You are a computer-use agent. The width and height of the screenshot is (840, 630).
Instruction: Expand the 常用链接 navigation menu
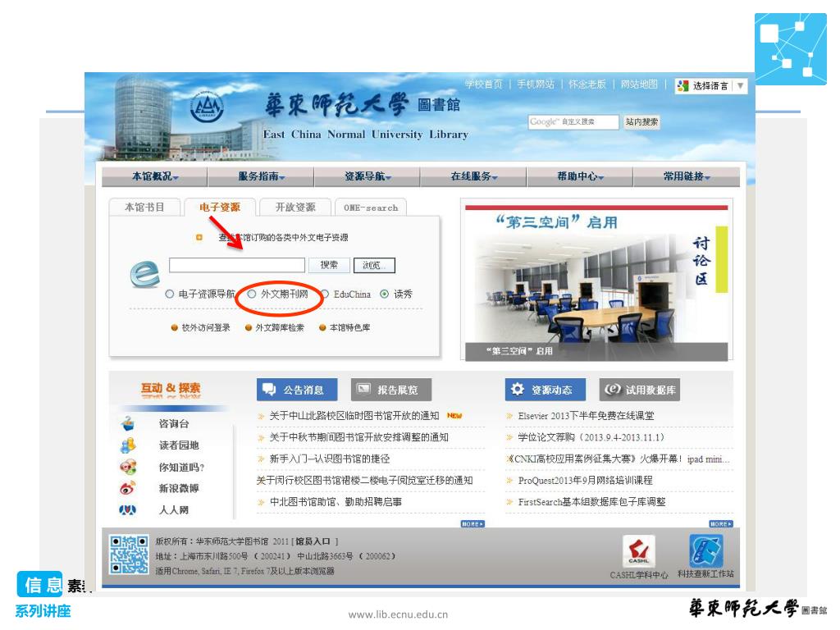[687, 176]
